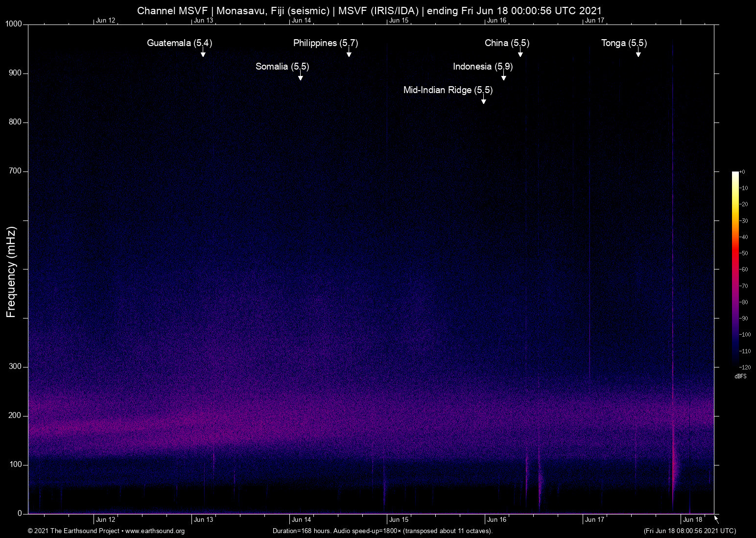This screenshot has height=538, width=756.
Task: Click the Duration=168 hours footer text
Action: point(382,531)
